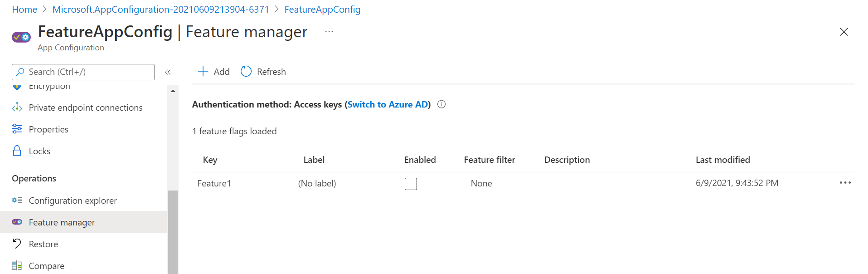The width and height of the screenshot is (868, 274).
Task: Click the Restore undo arrow icon
Action: tap(17, 244)
